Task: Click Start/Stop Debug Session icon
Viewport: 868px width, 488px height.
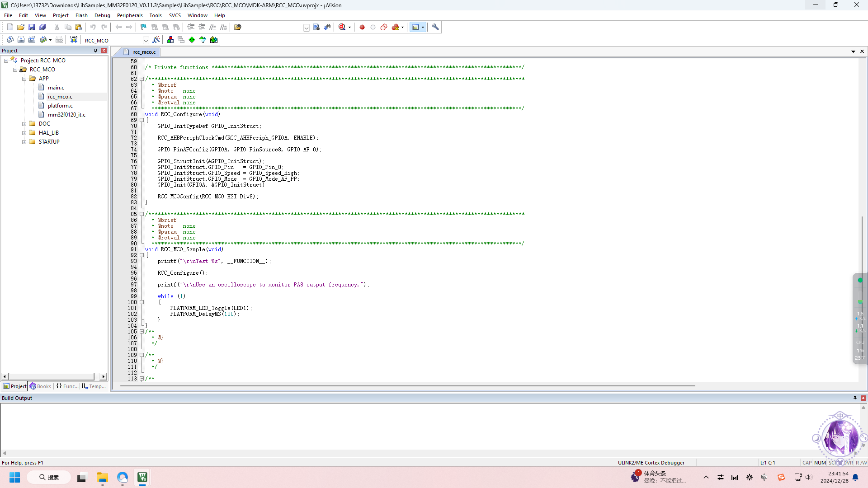Action: (343, 27)
